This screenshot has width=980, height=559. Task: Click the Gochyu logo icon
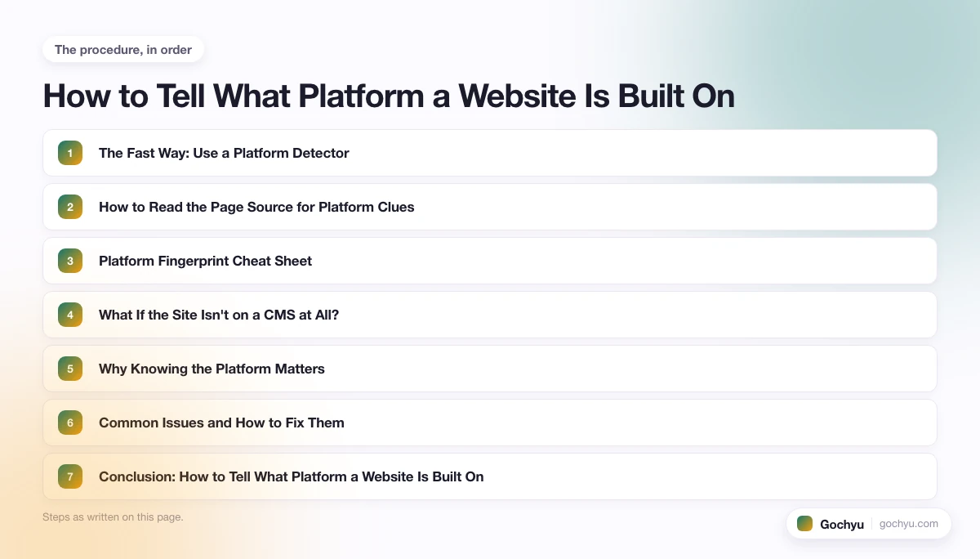pyautogui.click(x=804, y=524)
